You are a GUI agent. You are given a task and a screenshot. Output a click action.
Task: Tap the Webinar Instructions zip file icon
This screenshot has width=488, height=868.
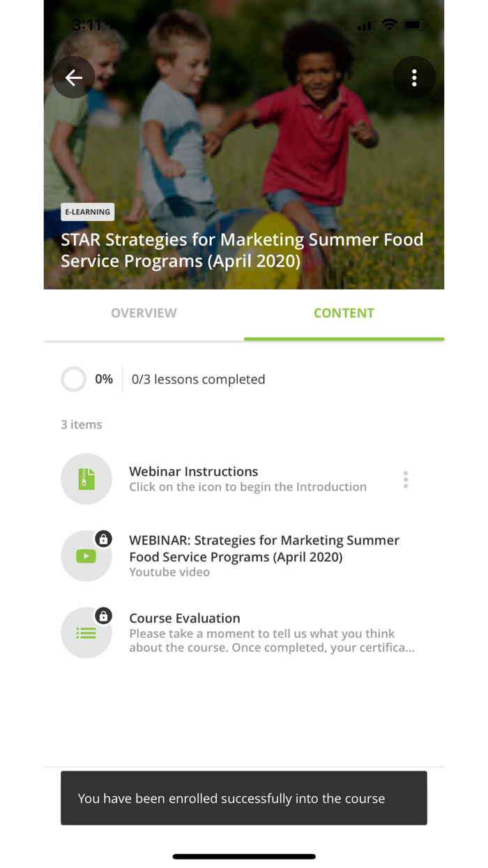[86, 479]
